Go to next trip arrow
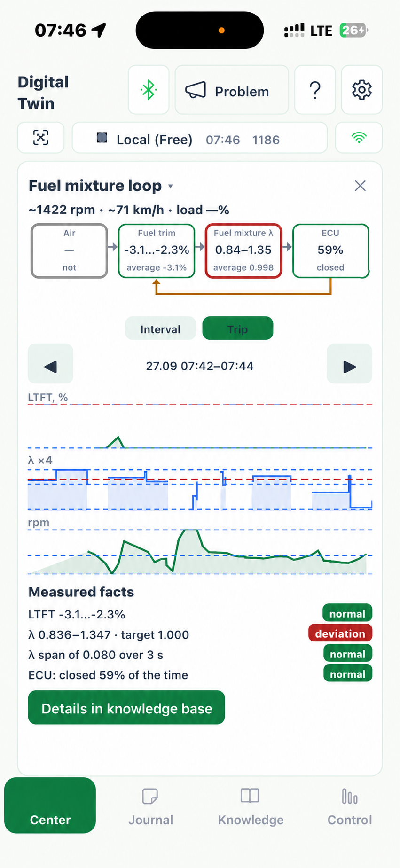 tap(349, 364)
